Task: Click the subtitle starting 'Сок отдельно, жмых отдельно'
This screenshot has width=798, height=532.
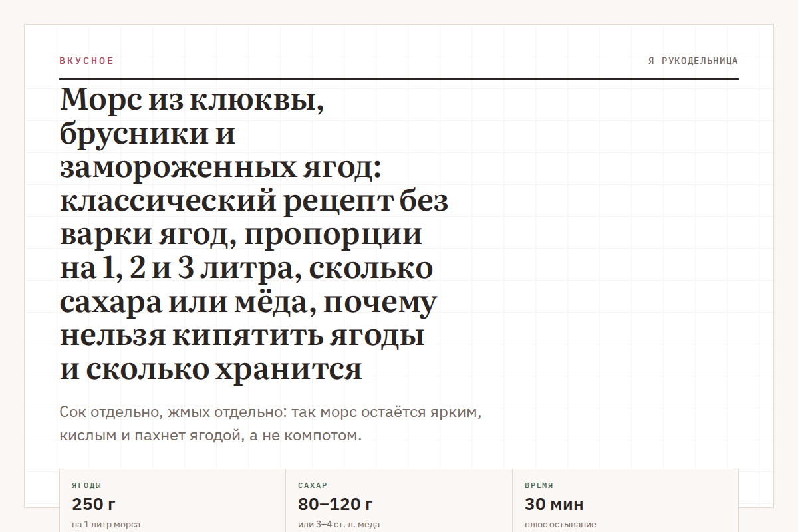Action: click(x=270, y=424)
